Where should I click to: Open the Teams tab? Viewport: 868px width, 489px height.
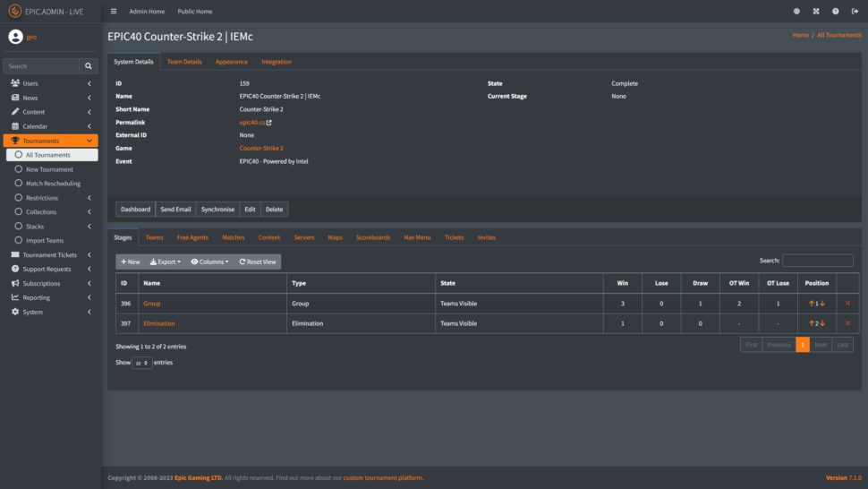[155, 237]
